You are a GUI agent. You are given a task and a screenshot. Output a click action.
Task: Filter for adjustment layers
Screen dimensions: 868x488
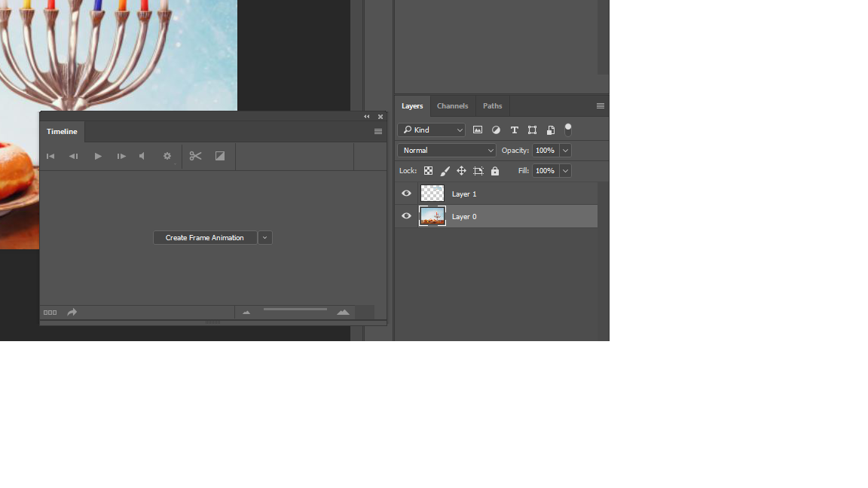(496, 130)
